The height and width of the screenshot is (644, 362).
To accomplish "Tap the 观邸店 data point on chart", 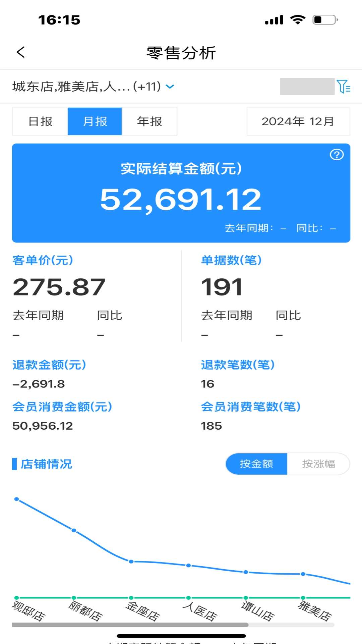I will click(17, 499).
